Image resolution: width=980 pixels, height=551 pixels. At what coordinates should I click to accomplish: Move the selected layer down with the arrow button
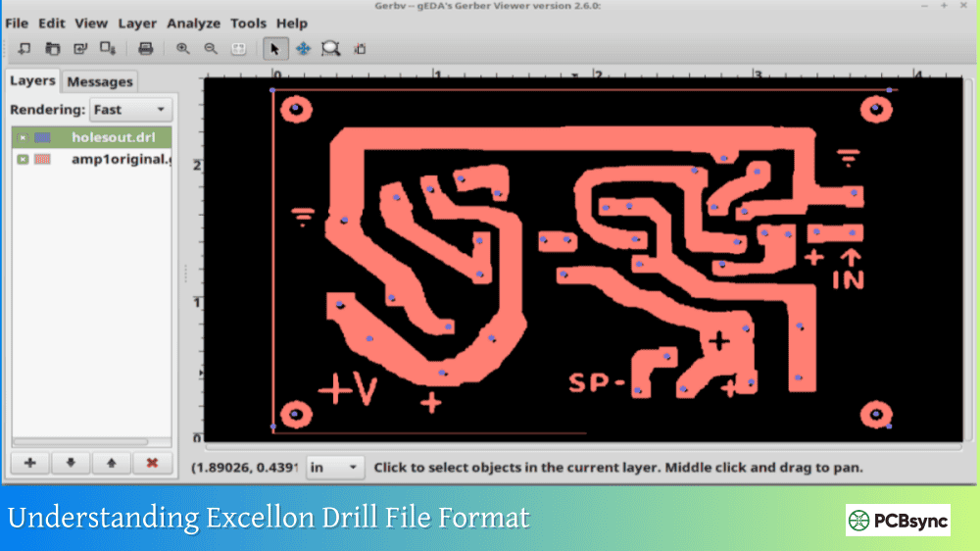click(71, 463)
